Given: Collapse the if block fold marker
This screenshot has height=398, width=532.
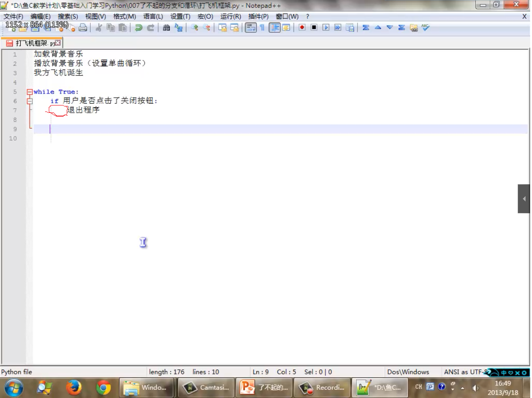Looking at the screenshot, I should [30, 101].
